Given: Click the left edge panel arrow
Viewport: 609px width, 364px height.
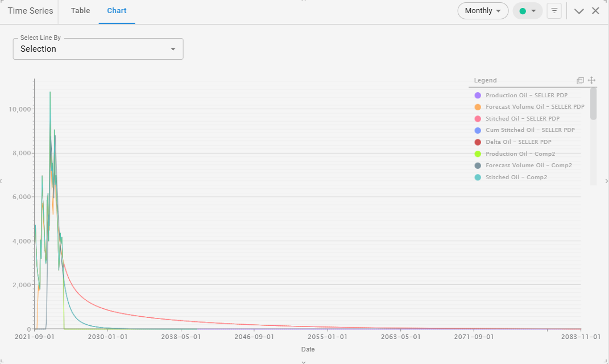Looking at the screenshot, I should click(x=2, y=181).
